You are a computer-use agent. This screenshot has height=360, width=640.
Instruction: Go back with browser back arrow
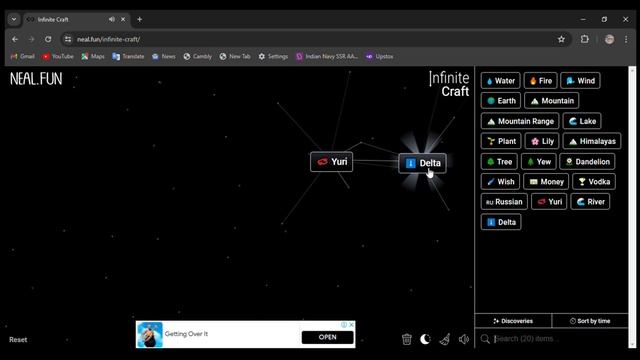coord(15,39)
